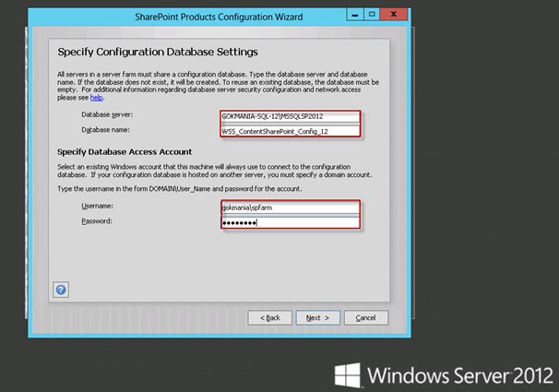This screenshot has height=392, width=559.
Task: Go to previous step with Back button
Action: (270, 318)
